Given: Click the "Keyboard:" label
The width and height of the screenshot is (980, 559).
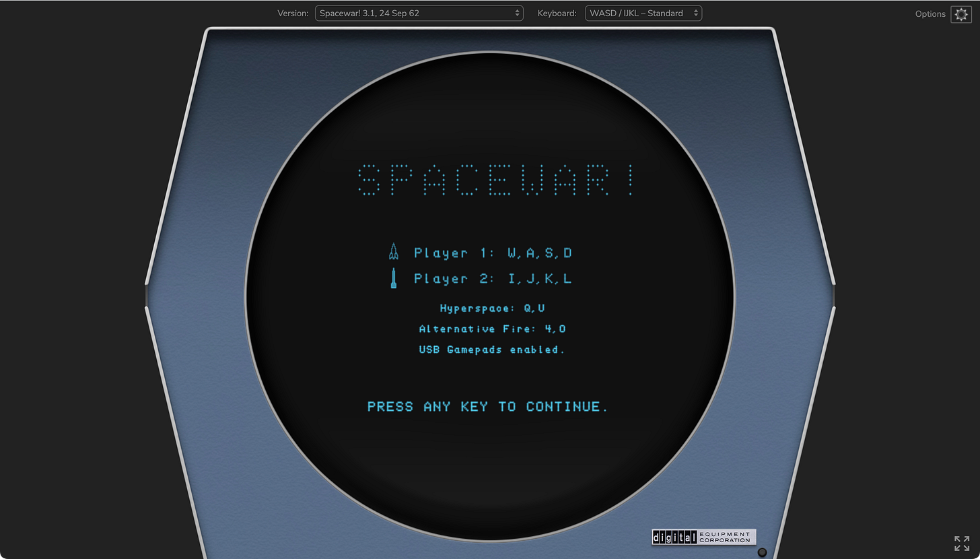Looking at the screenshot, I should pyautogui.click(x=557, y=13).
